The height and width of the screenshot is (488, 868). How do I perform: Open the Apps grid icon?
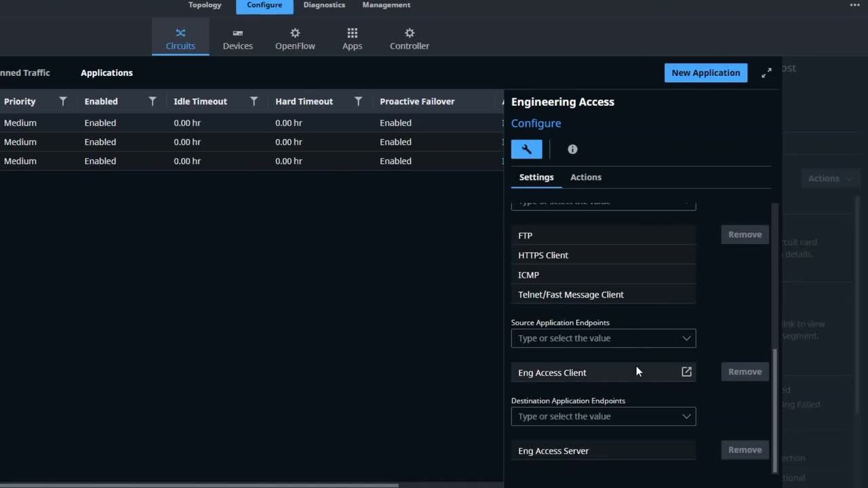[x=352, y=33]
